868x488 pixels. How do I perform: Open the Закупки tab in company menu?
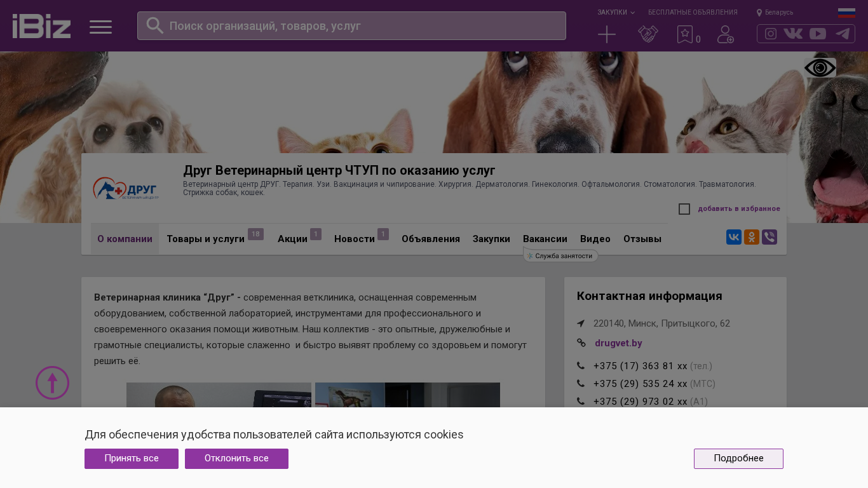(491, 239)
